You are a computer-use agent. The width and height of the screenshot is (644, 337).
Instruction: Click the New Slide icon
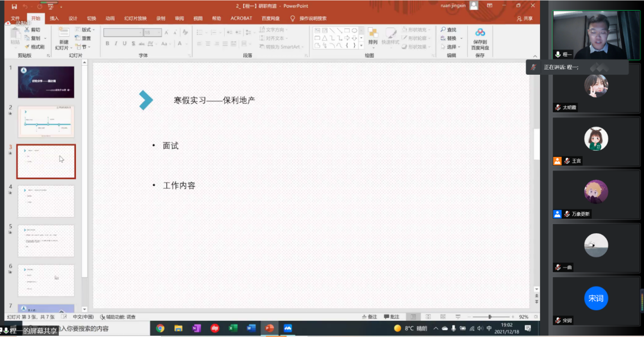pyautogui.click(x=63, y=33)
